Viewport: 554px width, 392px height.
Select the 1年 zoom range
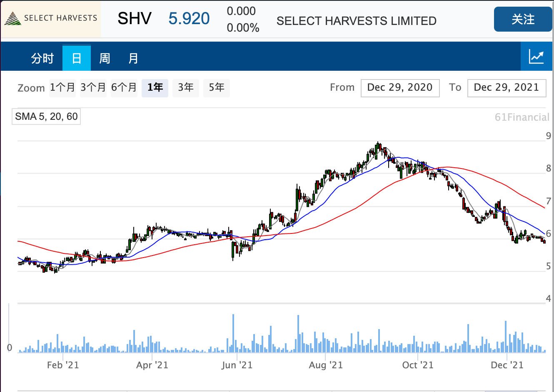point(155,88)
